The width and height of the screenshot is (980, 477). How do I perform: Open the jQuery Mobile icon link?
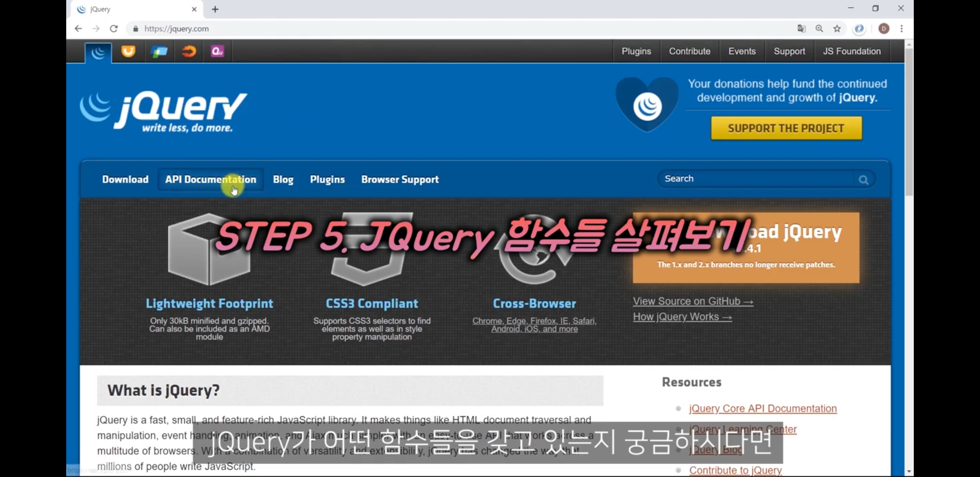click(159, 51)
